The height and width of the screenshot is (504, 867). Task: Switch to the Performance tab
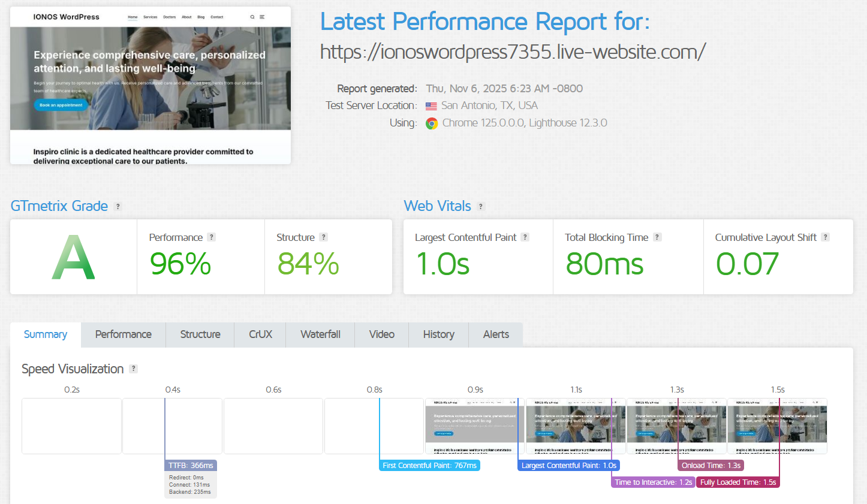124,334
